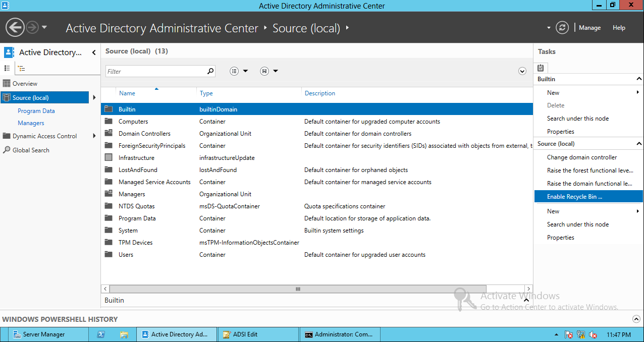Click the view options list icon above results
Screen dimensions: 644x342
[x=233, y=71]
